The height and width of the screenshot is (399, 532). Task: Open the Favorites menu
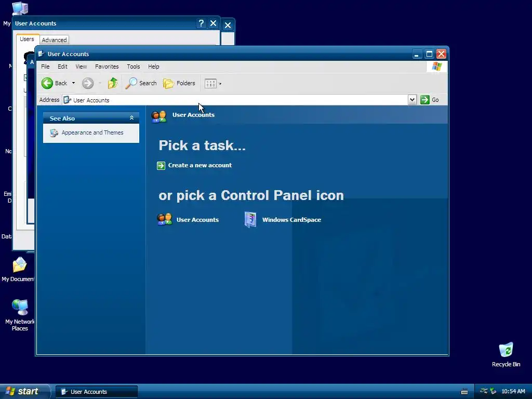(107, 66)
